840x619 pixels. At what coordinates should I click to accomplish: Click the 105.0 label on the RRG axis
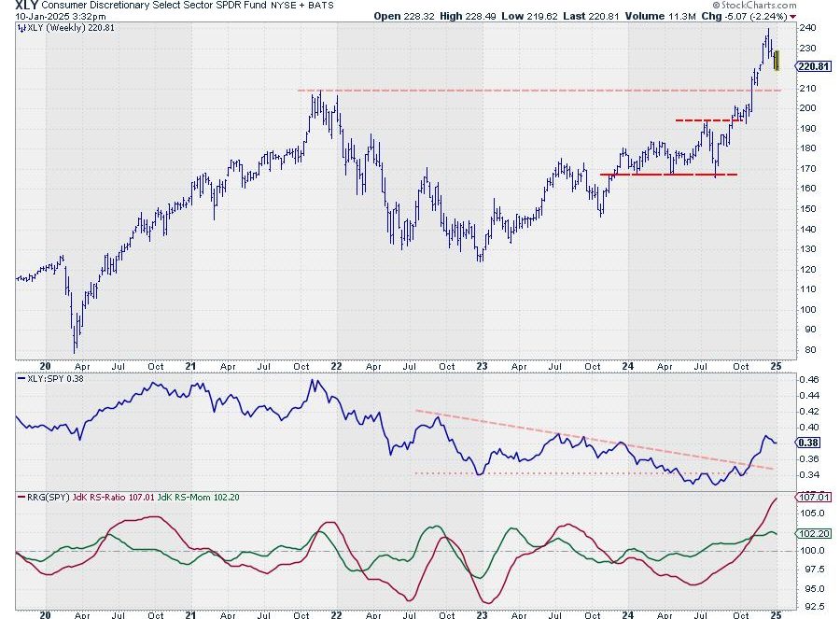click(x=812, y=513)
